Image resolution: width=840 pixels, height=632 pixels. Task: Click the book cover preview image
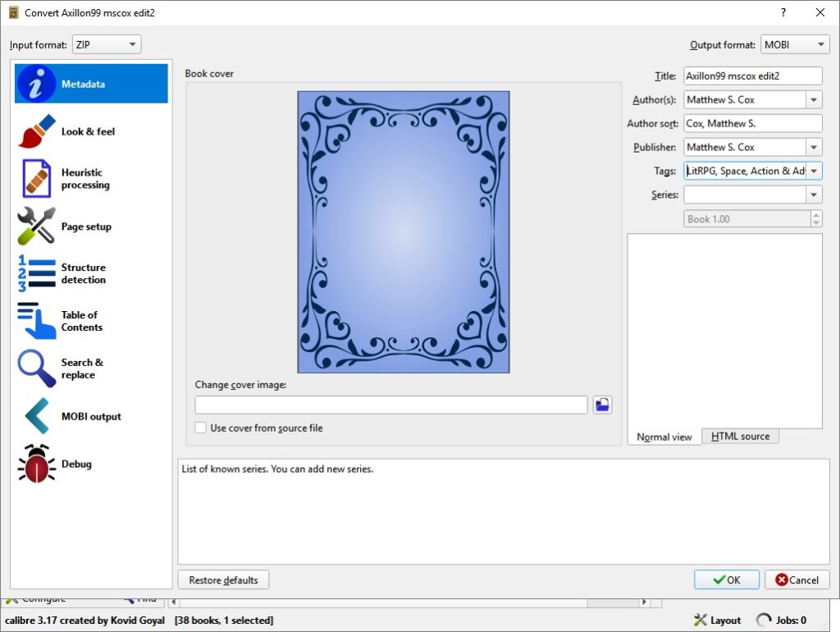click(403, 232)
